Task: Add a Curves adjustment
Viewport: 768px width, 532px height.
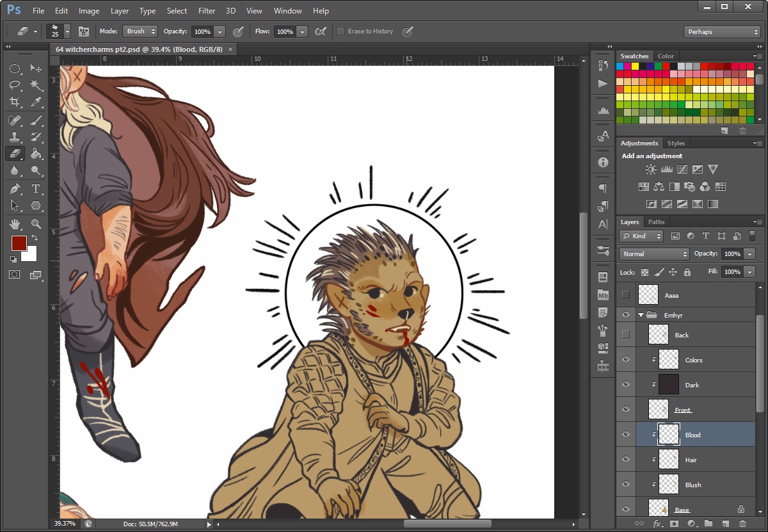Action: [682, 170]
